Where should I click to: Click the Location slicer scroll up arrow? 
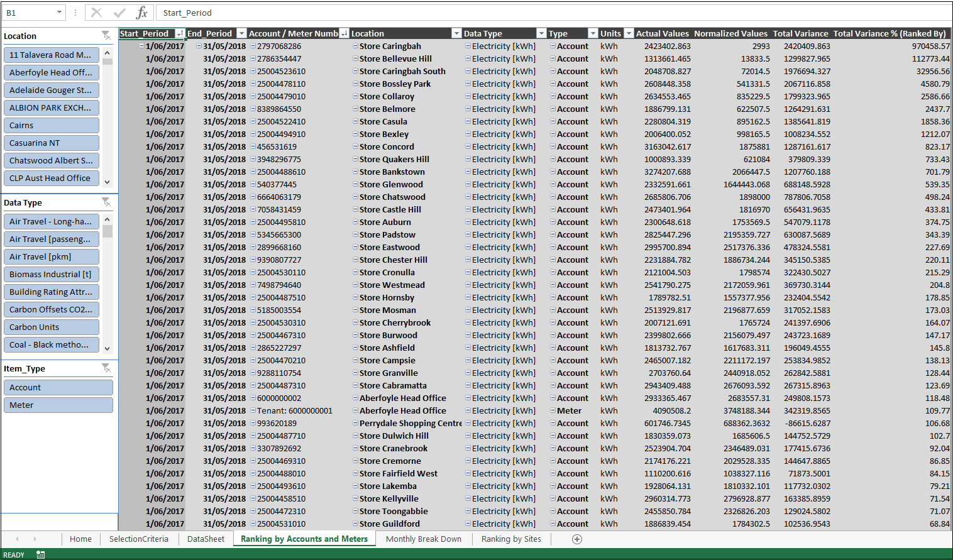[107, 52]
